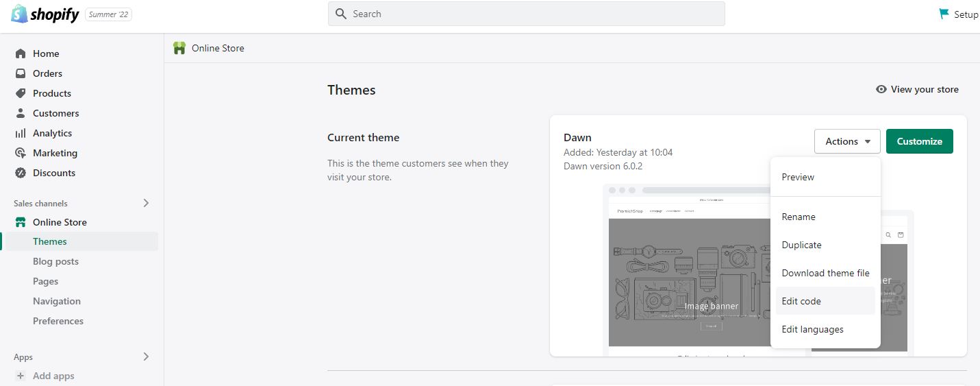The height and width of the screenshot is (386, 980).
Task: Expand the Apps section chevron
Action: pyautogui.click(x=146, y=357)
